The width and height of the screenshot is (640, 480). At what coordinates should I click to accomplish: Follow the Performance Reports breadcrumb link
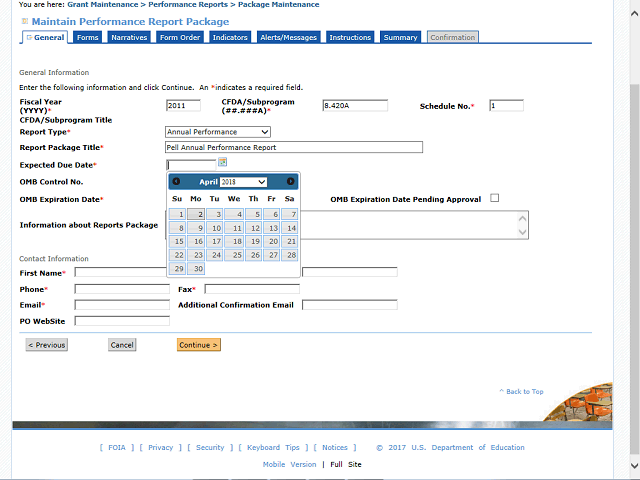[x=188, y=4]
